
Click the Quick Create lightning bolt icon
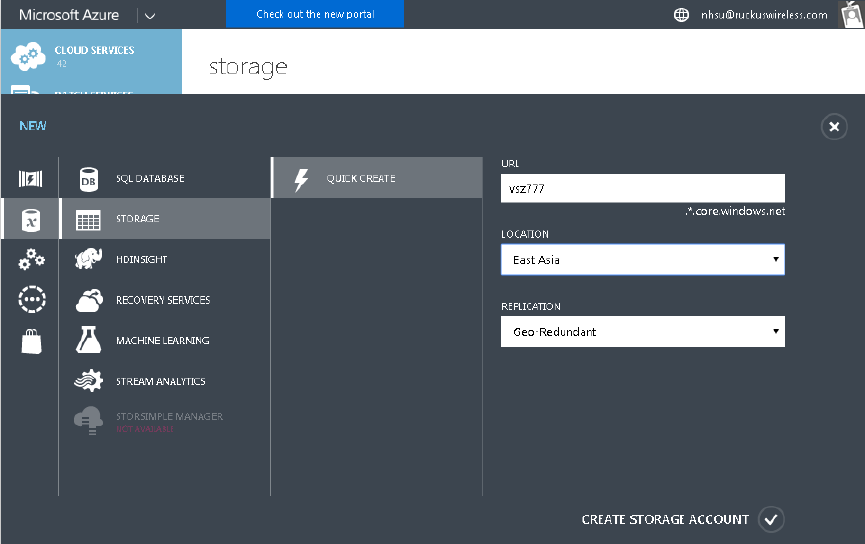click(301, 180)
